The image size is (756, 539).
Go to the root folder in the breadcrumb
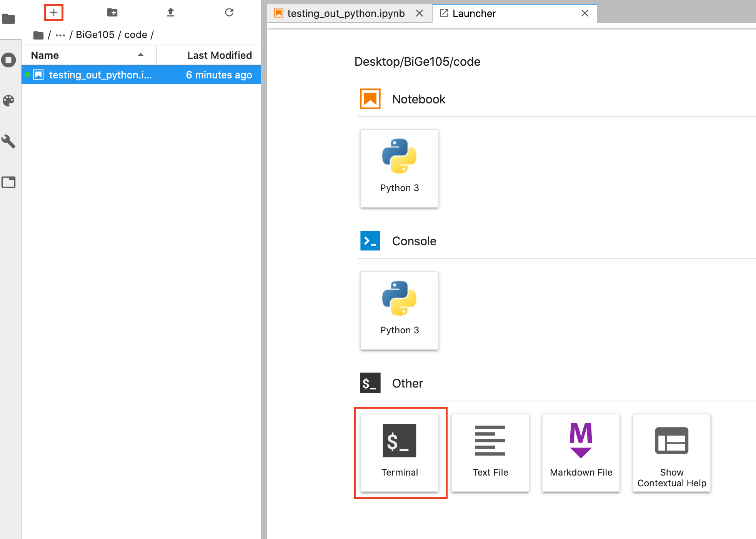click(38, 35)
